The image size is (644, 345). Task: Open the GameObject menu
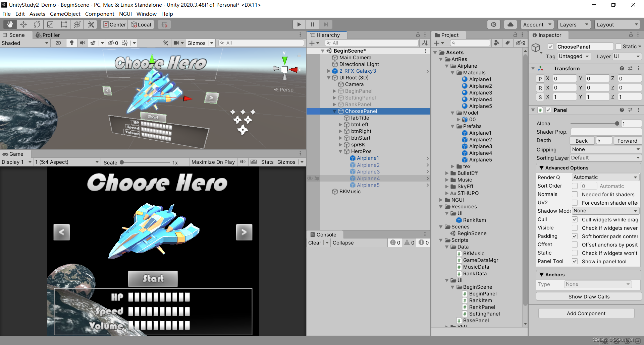point(65,14)
